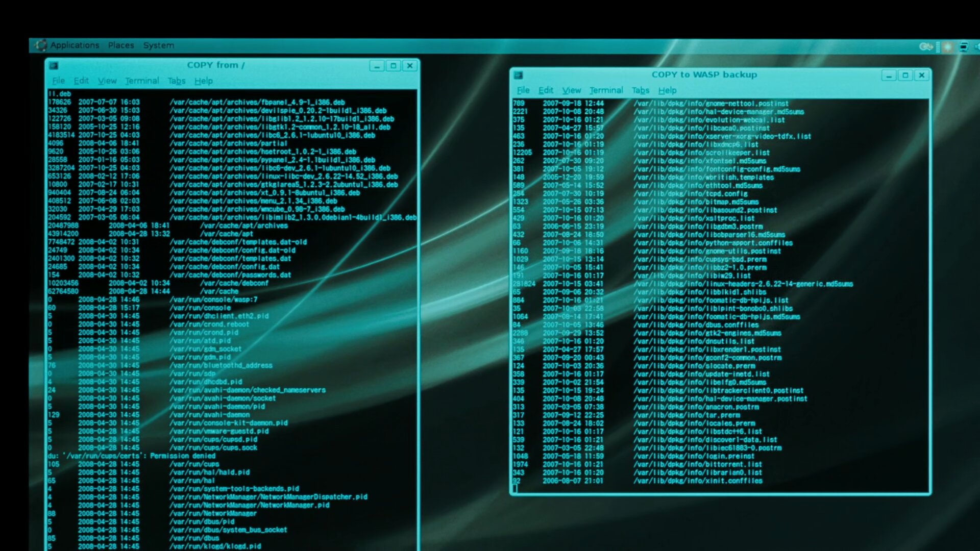
Task: Close the 'COPY to WASP backup' window
Action: pyautogui.click(x=922, y=76)
